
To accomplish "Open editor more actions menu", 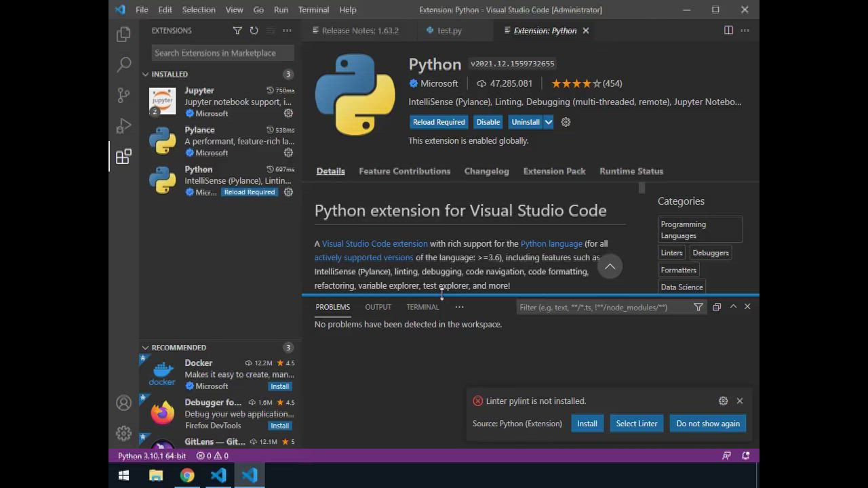I will 745,30.
